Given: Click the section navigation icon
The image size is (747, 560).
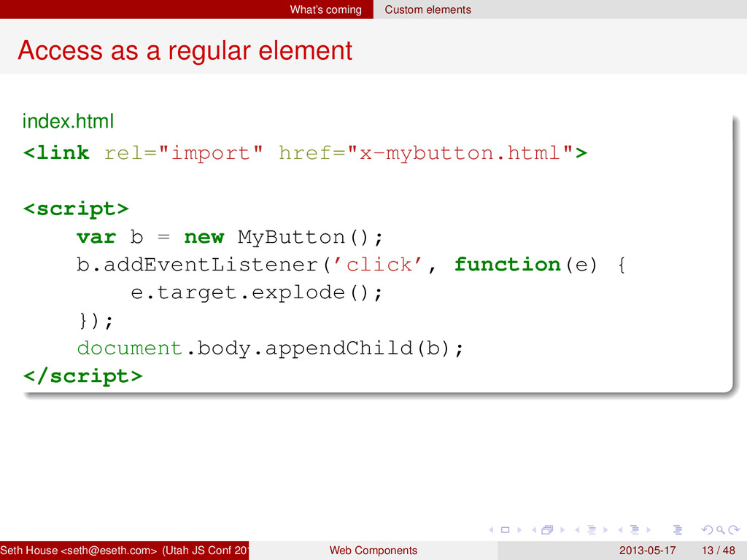Looking at the screenshot, I should click(635, 529).
